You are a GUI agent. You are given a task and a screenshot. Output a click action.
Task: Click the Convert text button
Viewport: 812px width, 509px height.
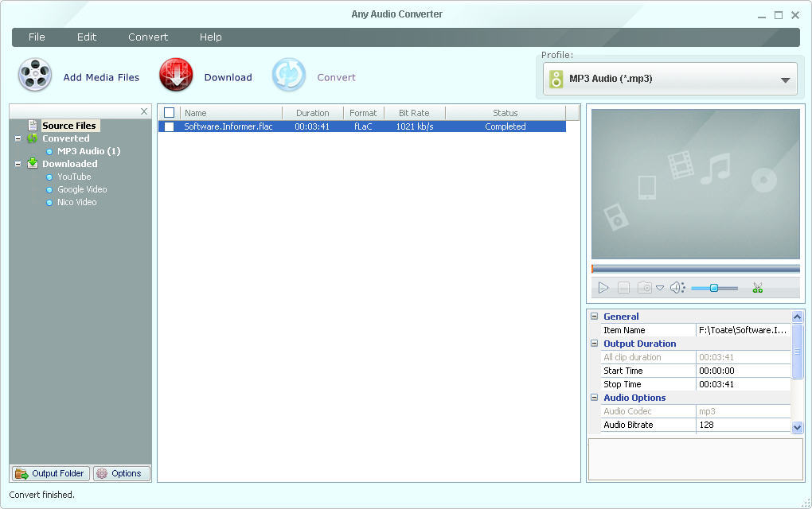click(x=337, y=78)
